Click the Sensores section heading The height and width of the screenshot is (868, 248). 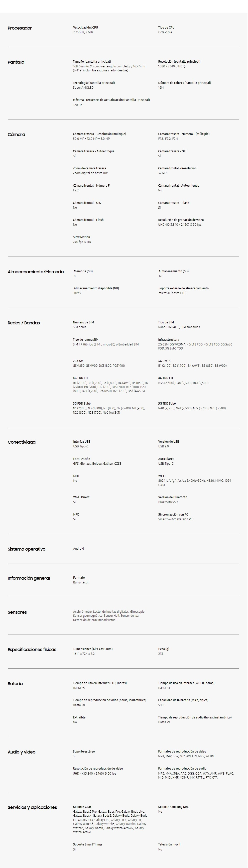tap(17, 612)
